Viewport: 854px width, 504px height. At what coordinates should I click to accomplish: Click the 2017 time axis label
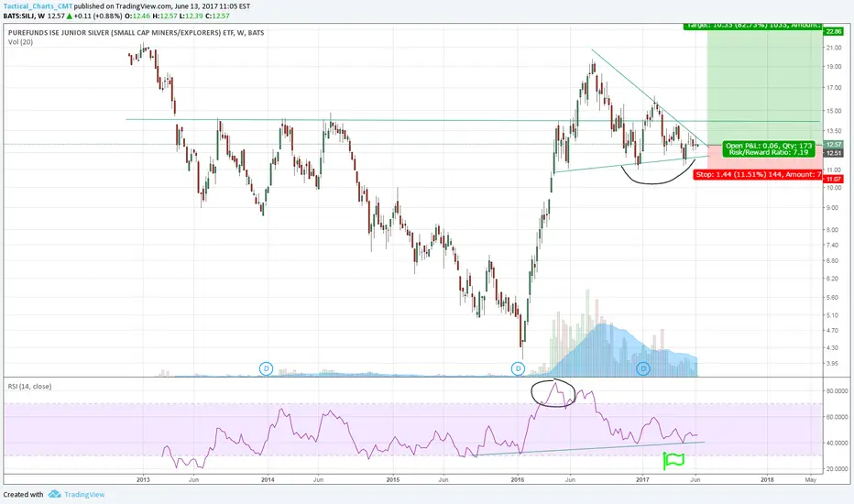[x=642, y=480]
